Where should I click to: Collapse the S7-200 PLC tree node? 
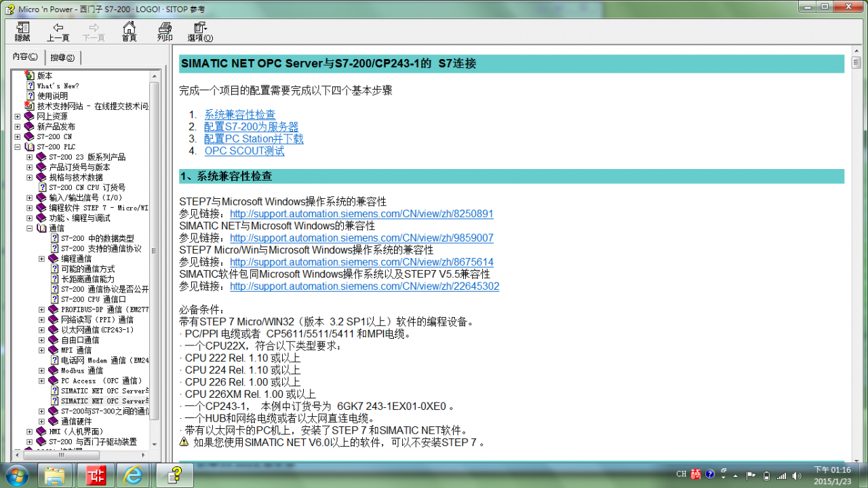pyautogui.click(x=18, y=147)
